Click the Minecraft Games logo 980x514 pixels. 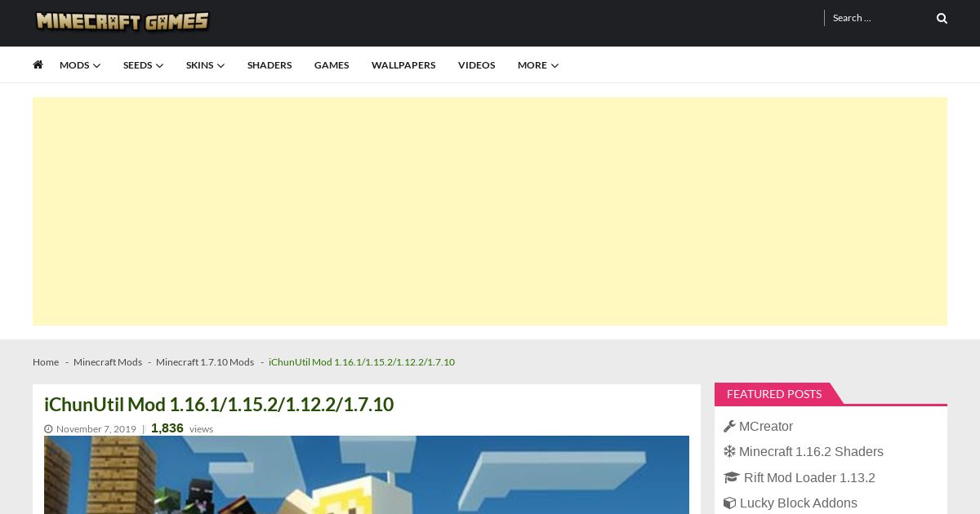[122, 20]
